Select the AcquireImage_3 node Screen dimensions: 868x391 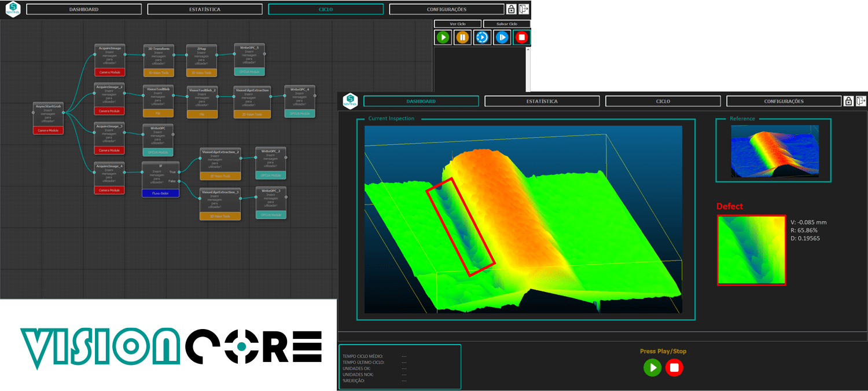110,138
